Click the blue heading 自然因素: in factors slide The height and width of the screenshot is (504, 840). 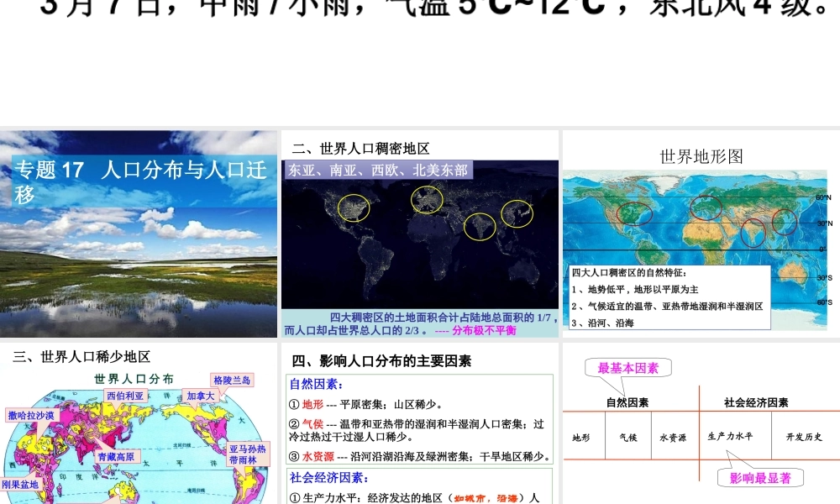point(316,384)
